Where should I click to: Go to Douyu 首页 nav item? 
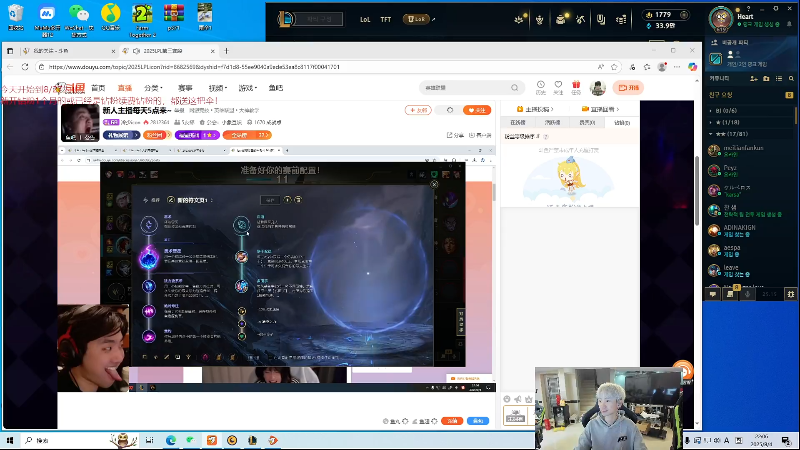pyautogui.click(x=98, y=88)
